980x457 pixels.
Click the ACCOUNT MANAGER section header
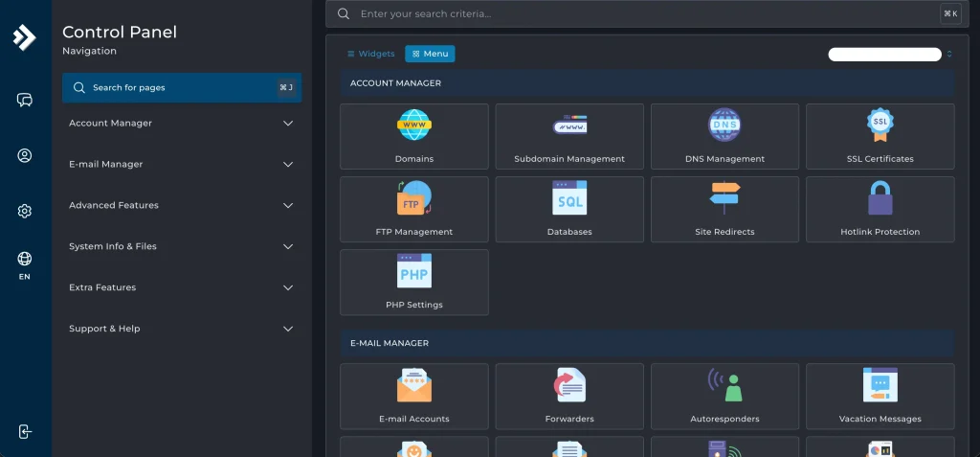tap(647, 83)
